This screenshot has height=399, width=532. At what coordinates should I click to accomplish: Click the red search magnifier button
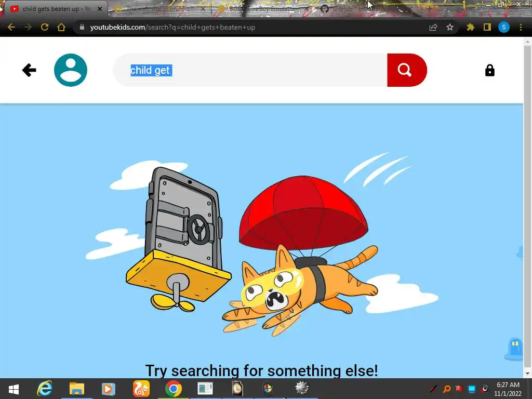407,70
